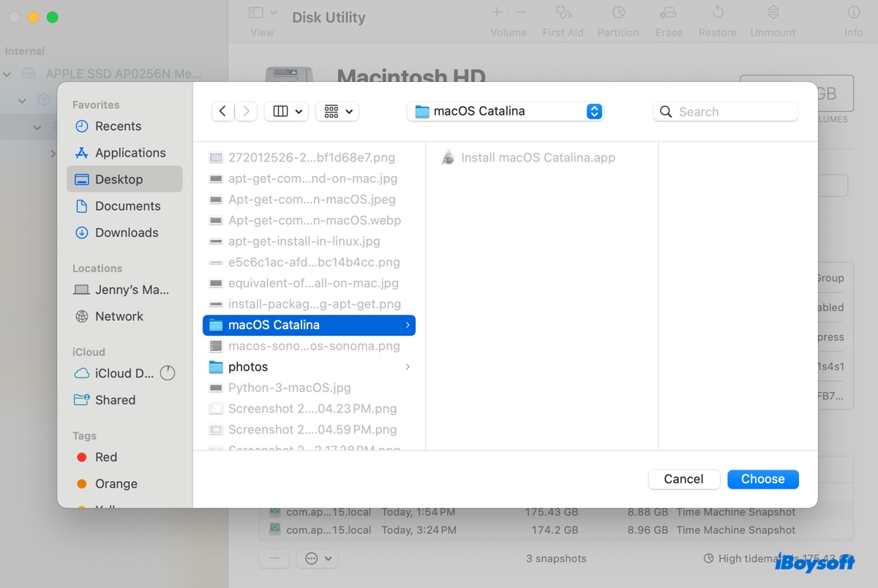This screenshot has height=588, width=878.
Task: Click Disk Utility View sidebar icon
Action: tap(256, 12)
